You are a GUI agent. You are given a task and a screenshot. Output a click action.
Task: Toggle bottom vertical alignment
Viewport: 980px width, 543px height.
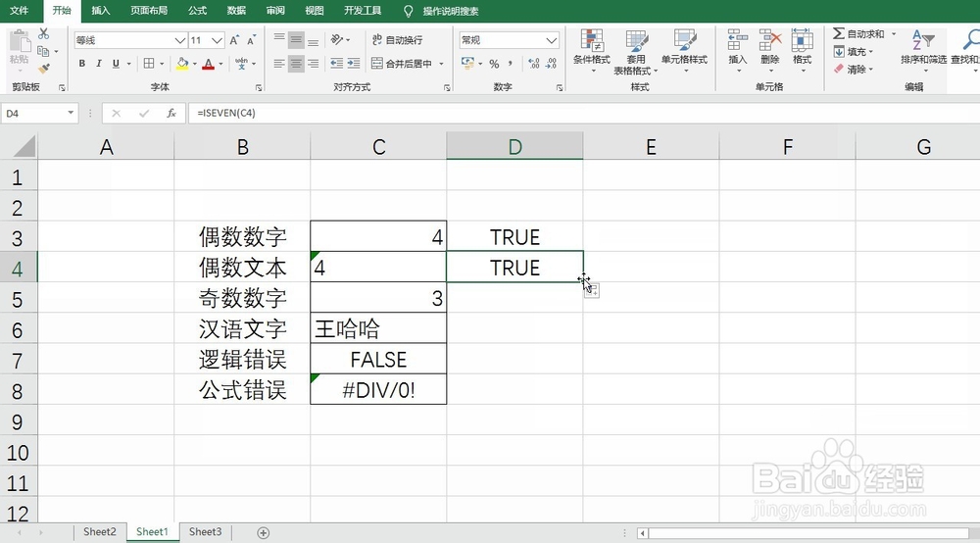pos(314,40)
